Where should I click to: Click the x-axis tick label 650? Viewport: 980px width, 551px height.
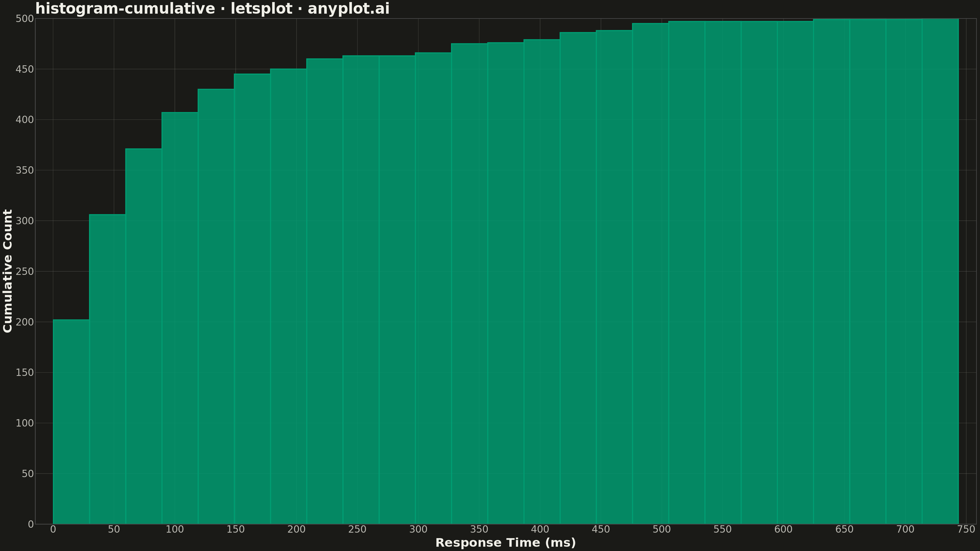[x=844, y=529]
